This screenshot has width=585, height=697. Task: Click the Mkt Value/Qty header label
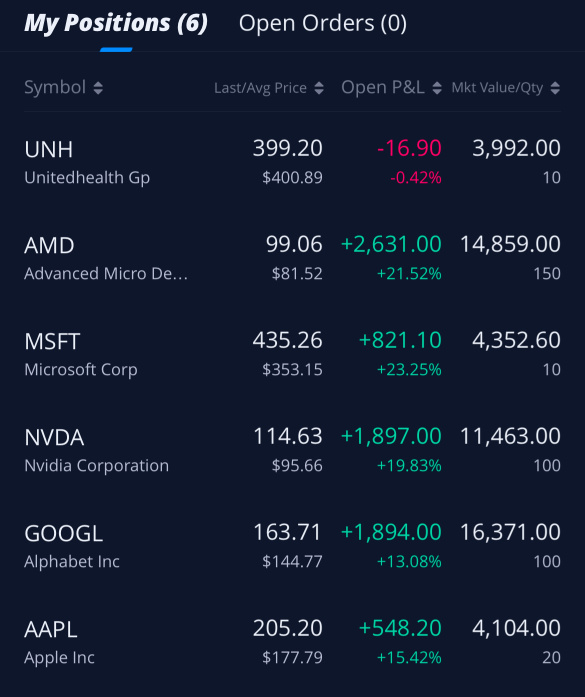coord(497,88)
